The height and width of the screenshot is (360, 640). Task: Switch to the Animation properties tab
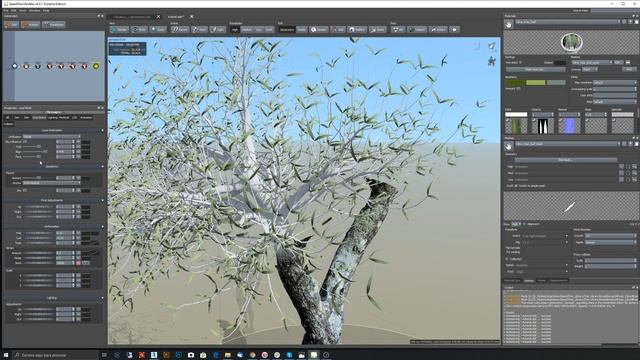click(86, 118)
